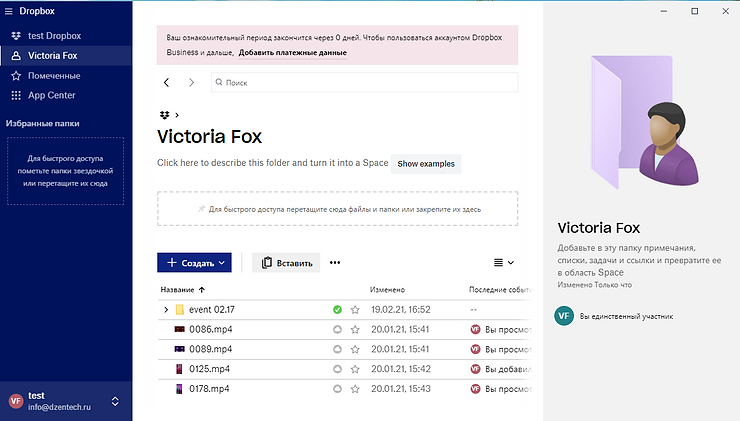
Task: Click the Dropbox breadcrumb icon
Action: [x=164, y=115]
